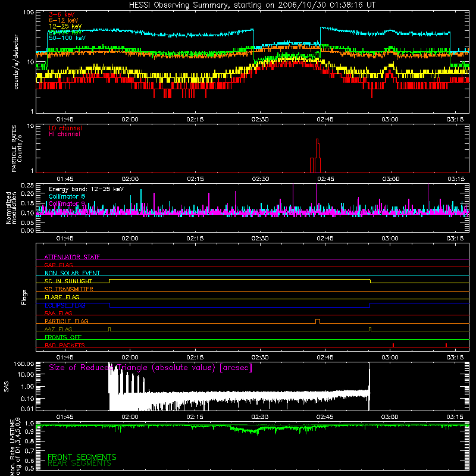Click the 'counts/s/detector' axis label
The width and height of the screenshot is (476, 476).
click(16, 62)
